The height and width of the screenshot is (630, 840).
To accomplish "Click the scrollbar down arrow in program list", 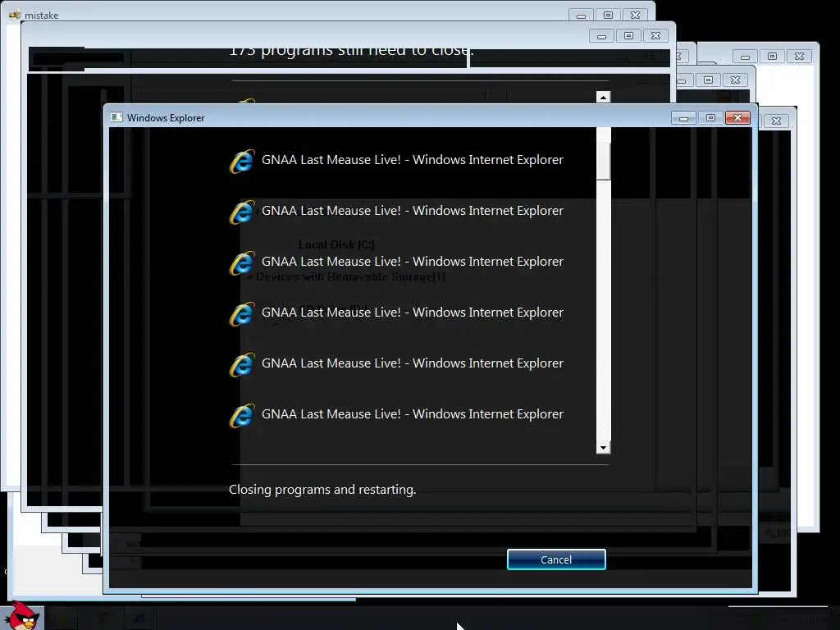I will [603, 447].
